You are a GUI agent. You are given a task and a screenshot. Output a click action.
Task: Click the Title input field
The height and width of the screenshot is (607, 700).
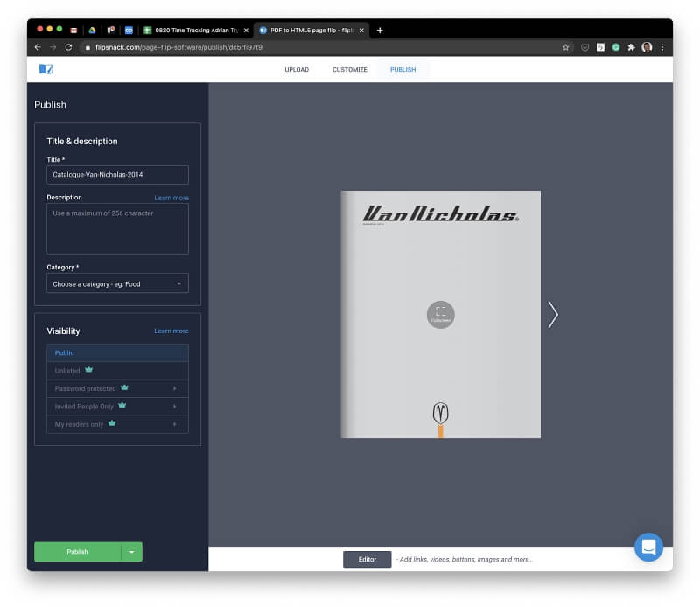click(x=117, y=175)
